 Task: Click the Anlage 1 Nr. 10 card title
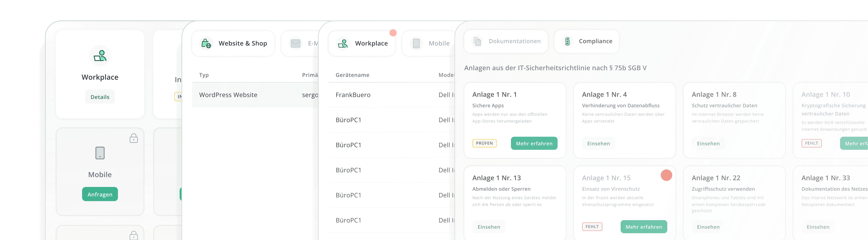[x=826, y=95]
